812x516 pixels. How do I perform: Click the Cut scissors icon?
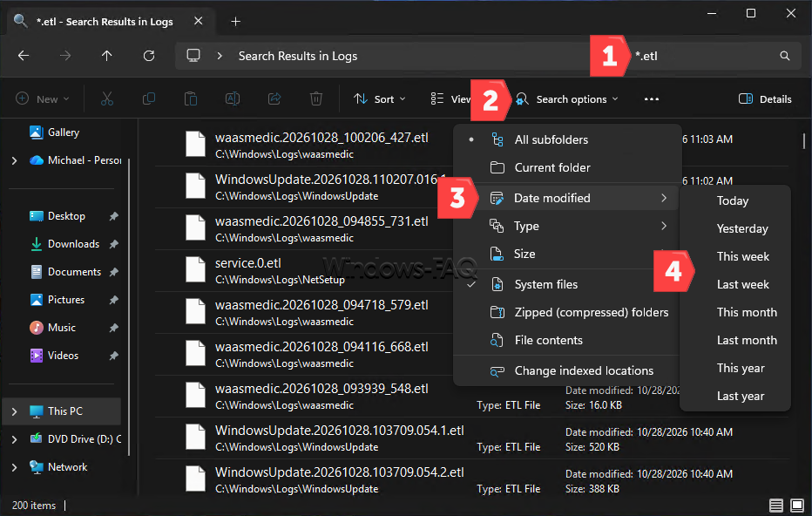107,98
